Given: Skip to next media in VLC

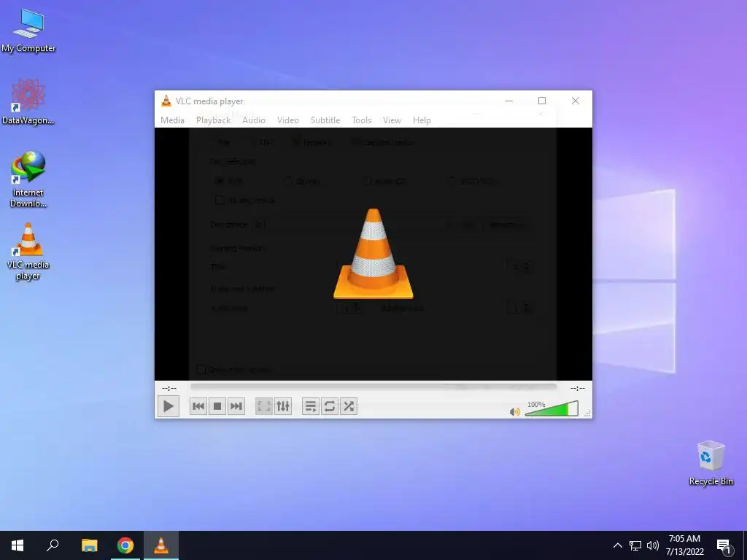Looking at the screenshot, I should click(236, 406).
